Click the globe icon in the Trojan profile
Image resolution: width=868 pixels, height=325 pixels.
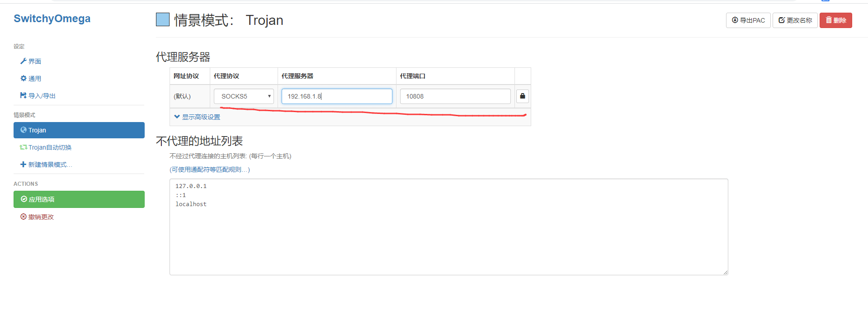(x=24, y=130)
